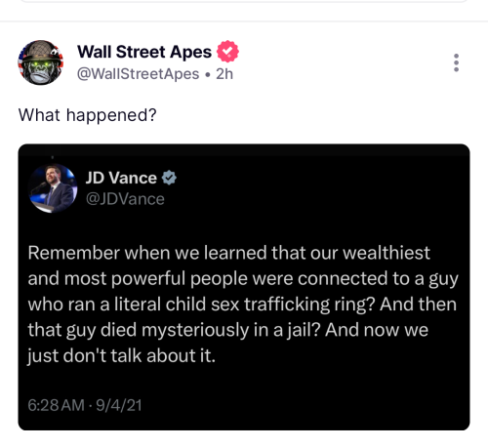
Task: Click the line starting "that guy died mysteriously"
Action: click(227, 330)
